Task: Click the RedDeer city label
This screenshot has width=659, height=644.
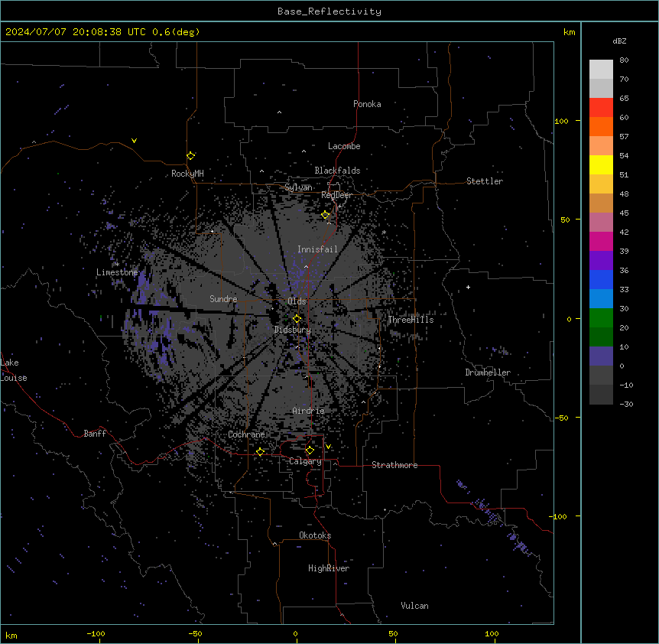Action: (x=336, y=195)
